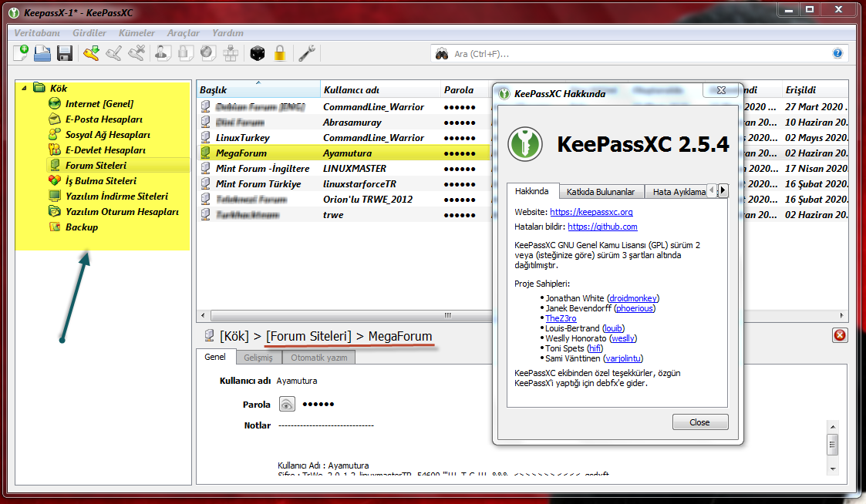866x504 pixels.
Task: Select the Internet [Genel] group
Action: (x=99, y=104)
